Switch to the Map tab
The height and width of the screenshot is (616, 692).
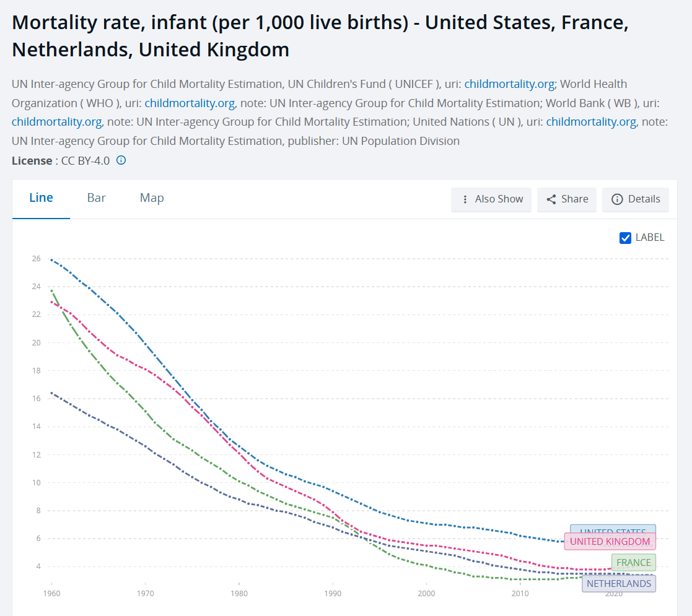click(152, 198)
